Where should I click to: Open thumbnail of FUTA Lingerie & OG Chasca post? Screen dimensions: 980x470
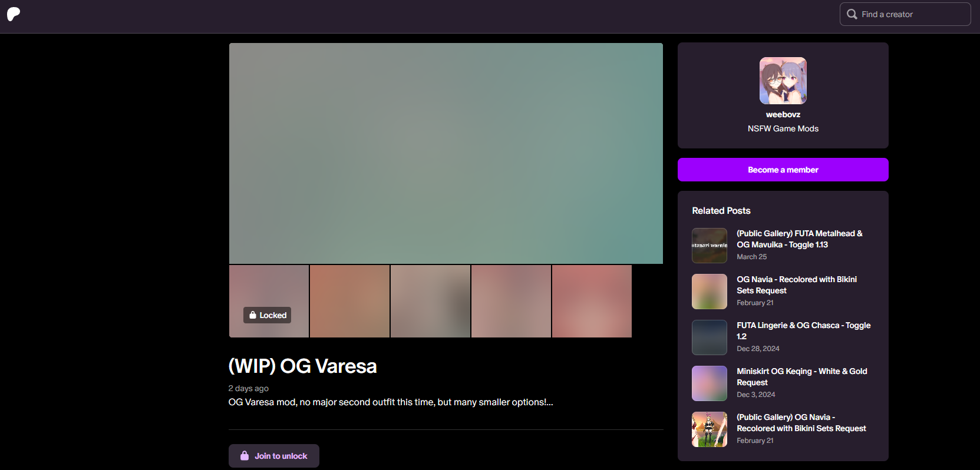tap(710, 337)
